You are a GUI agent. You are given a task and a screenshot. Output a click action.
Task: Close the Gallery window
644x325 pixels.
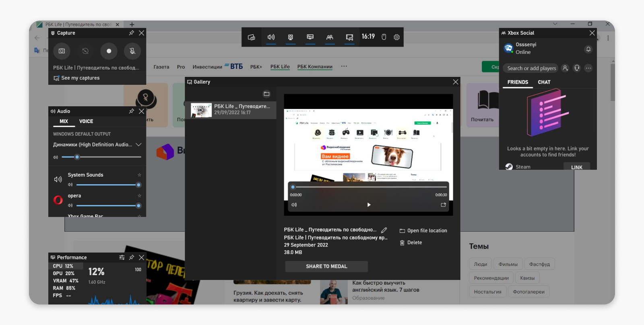456,82
